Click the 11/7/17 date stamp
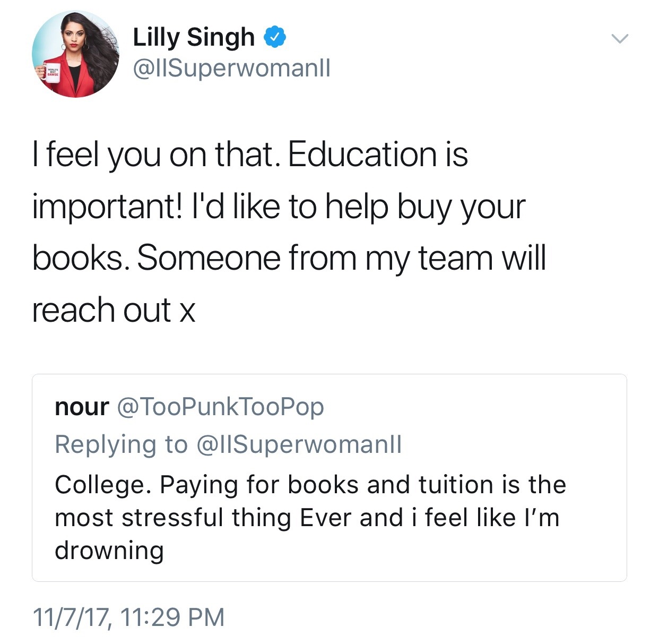 pos(72,617)
